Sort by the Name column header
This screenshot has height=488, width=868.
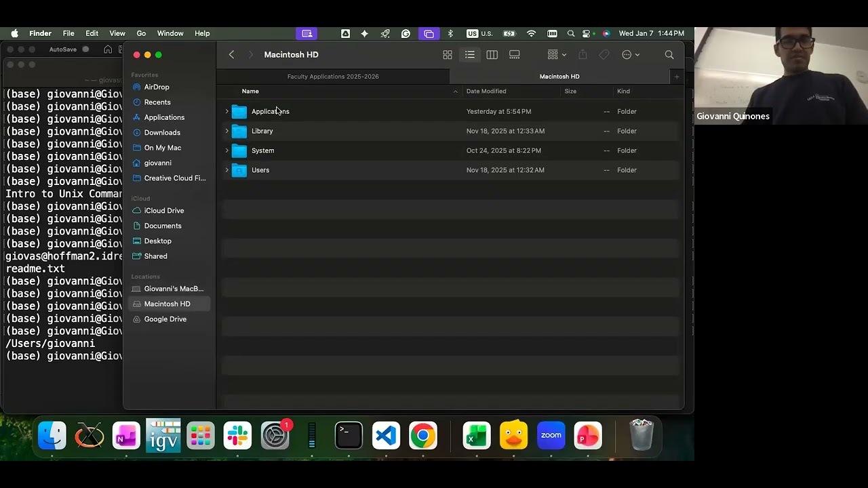pyautogui.click(x=250, y=91)
